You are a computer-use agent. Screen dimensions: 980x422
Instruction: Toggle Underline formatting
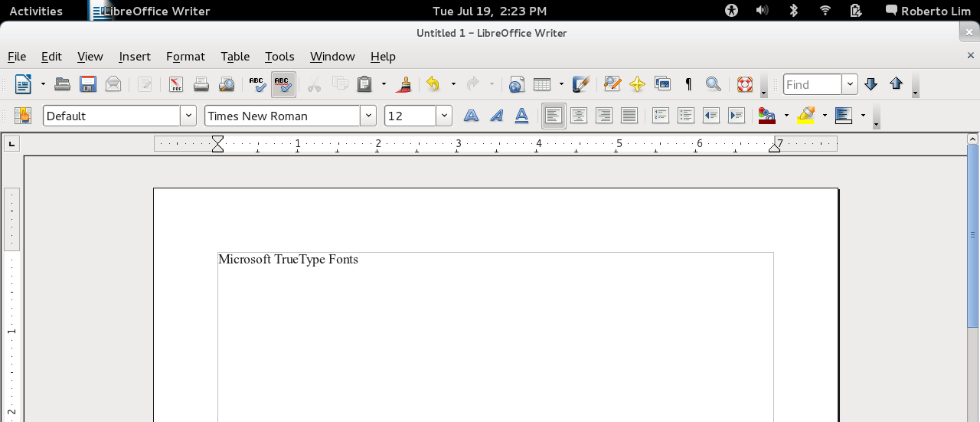pos(522,116)
